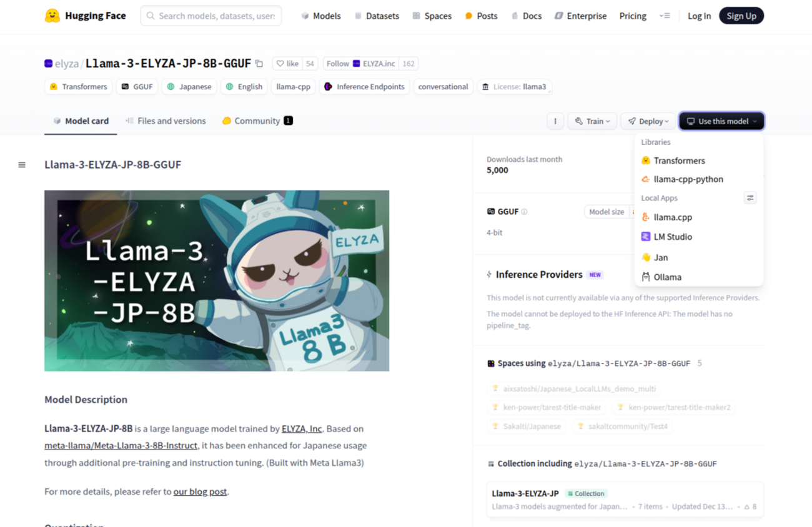Open the Community tab
Screen dimensions: 812x527
pyautogui.click(x=257, y=121)
